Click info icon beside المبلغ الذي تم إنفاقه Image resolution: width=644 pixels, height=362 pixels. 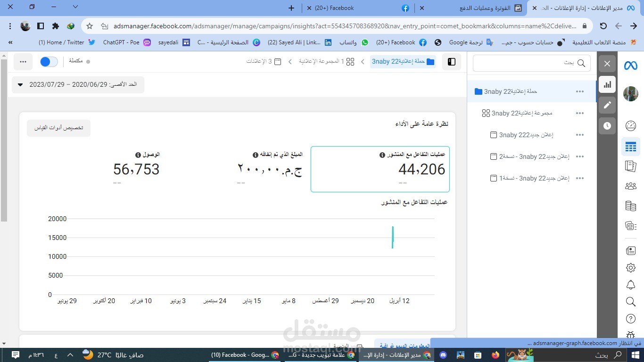(x=256, y=155)
